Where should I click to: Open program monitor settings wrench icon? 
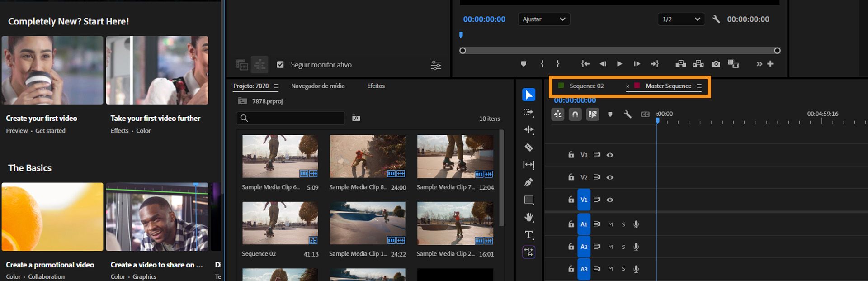coord(716,19)
